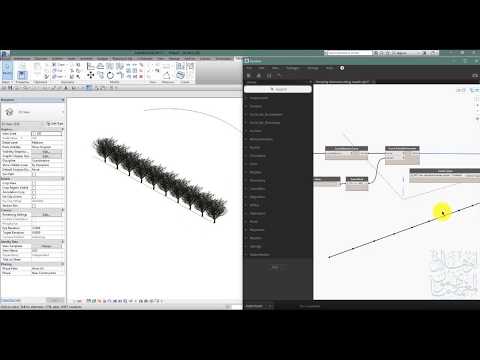This screenshot has height=360, width=480.
Task: Click Apply button at Properties bottom
Action: point(55,300)
